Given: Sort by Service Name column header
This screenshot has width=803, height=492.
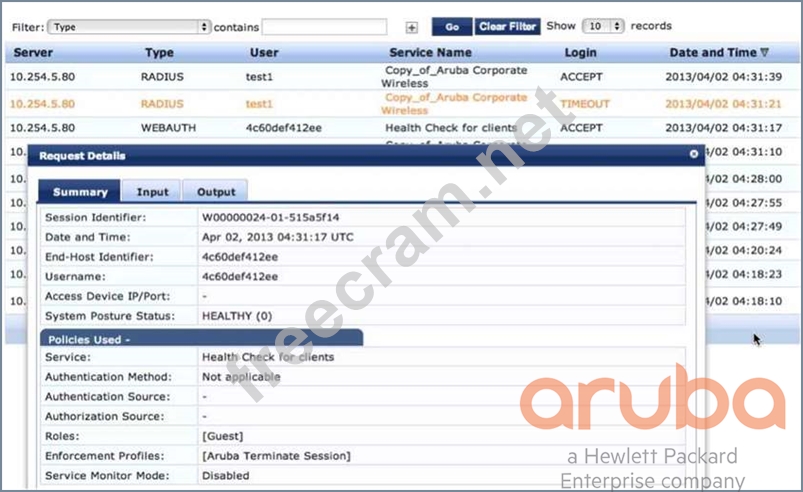Looking at the screenshot, I should pos(430,52).
